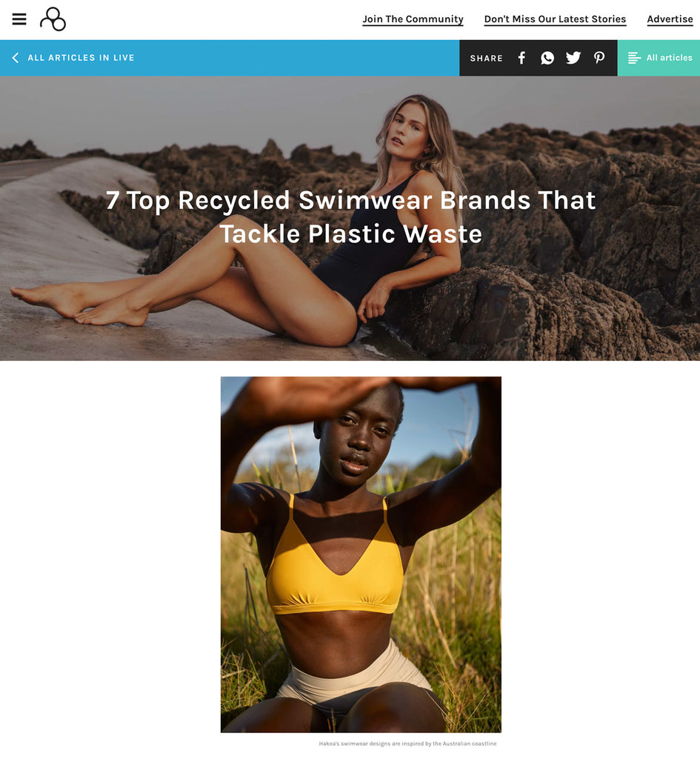Click the white header area beside logo

(213, 19)
